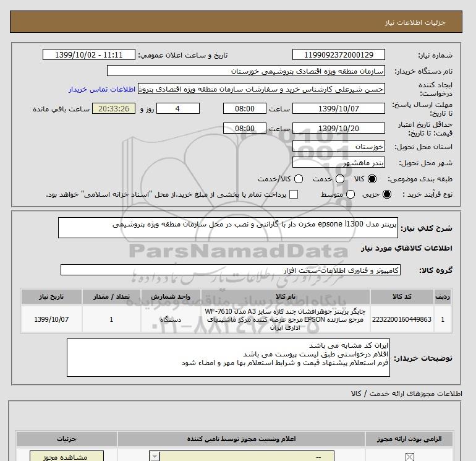
Task: Click the delivery province خوزستان field
Action: pyautogui.click(x=339, y=146)
